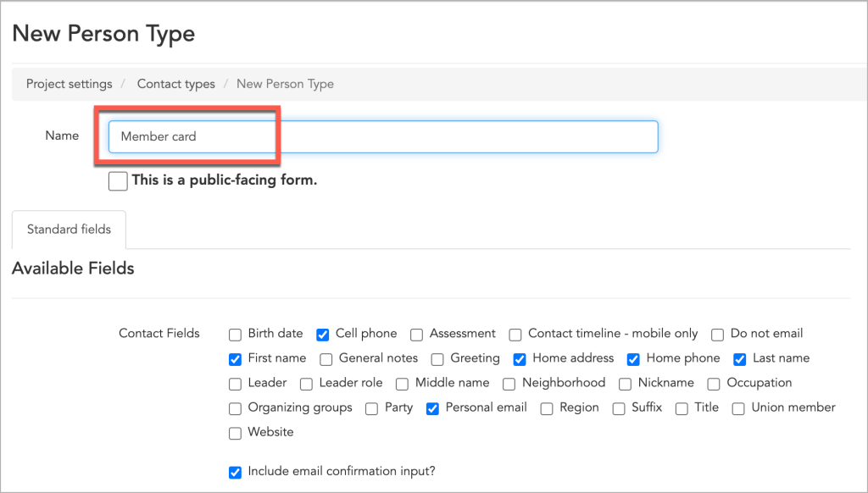Disable the Home address field
The height and width of the screenshot is (493, 868).
pyautogui.click(x=520, y=359)
